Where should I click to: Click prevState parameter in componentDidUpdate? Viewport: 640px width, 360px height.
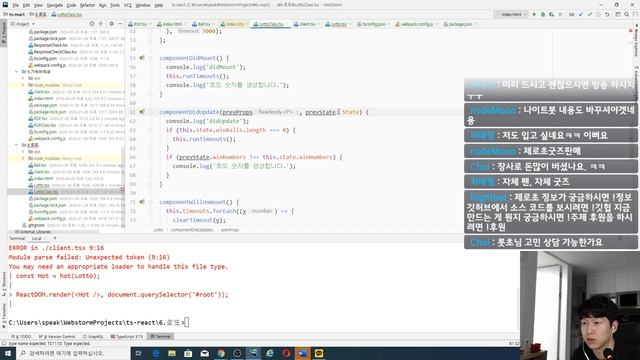click(x=320, y=112)
